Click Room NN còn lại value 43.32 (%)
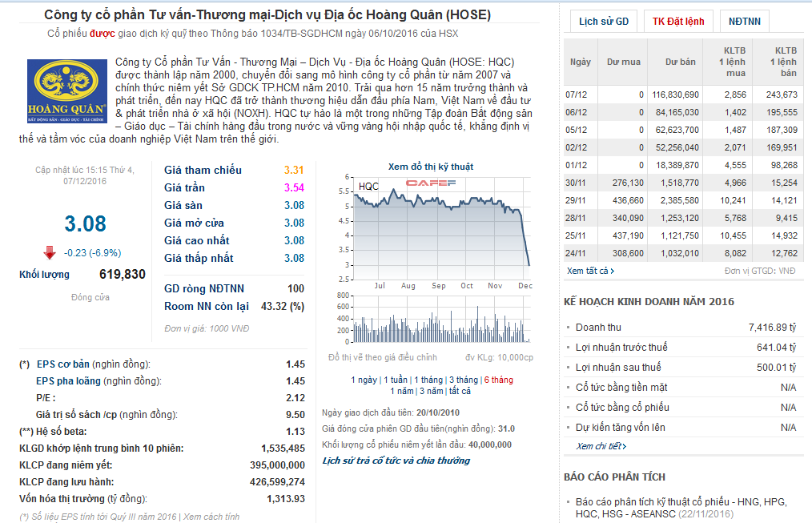The image size is (812, 523). pos(282,306)
